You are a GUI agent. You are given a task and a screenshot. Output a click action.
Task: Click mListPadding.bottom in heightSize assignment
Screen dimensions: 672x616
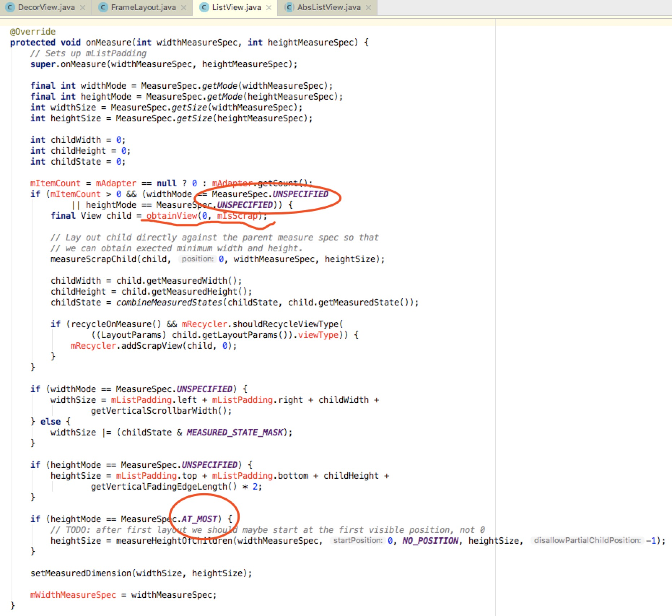(x=260, y=476)
